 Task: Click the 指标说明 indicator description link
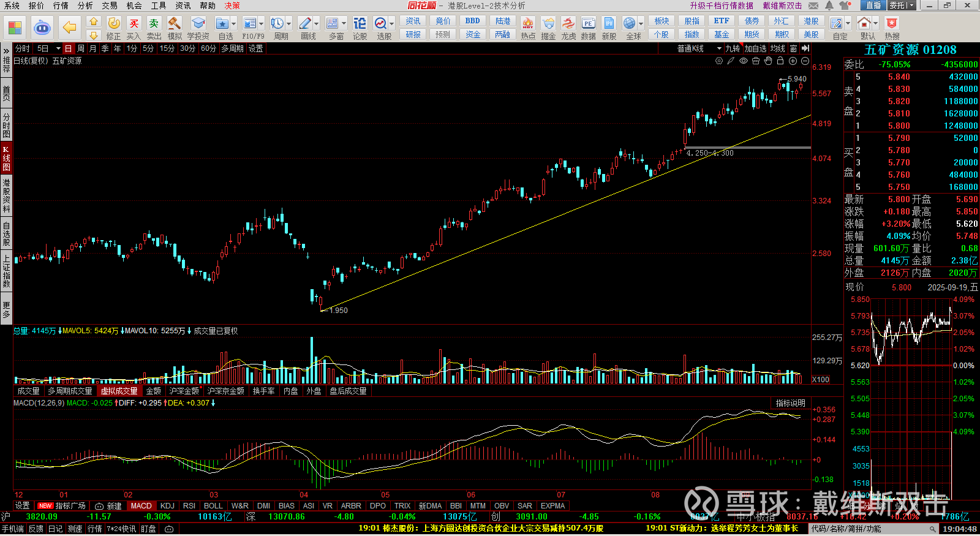[x=790, y=403]
